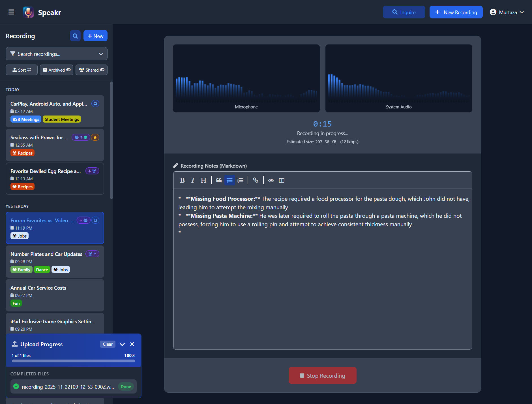The height and width of the screenshot is (404, 532).
Task: Stop the current recording
Action: [322, 375]
